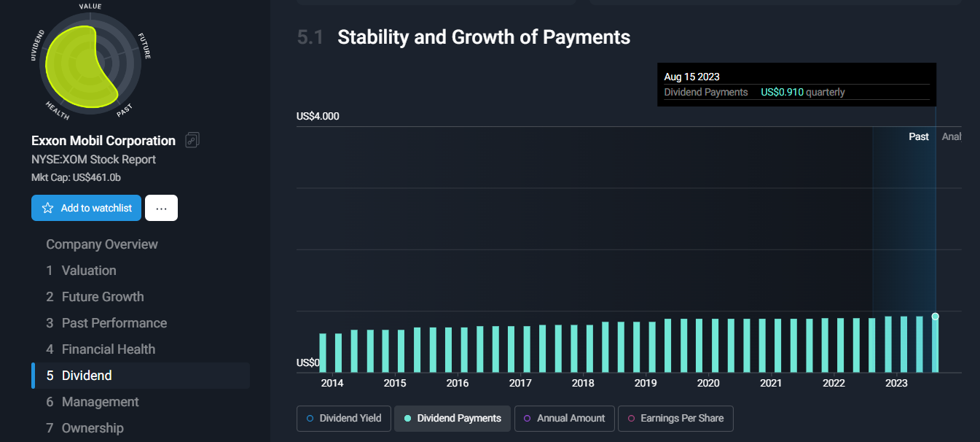
Task: Click the Aug 15 2023 tooltip date
Action: coord(692,77)
